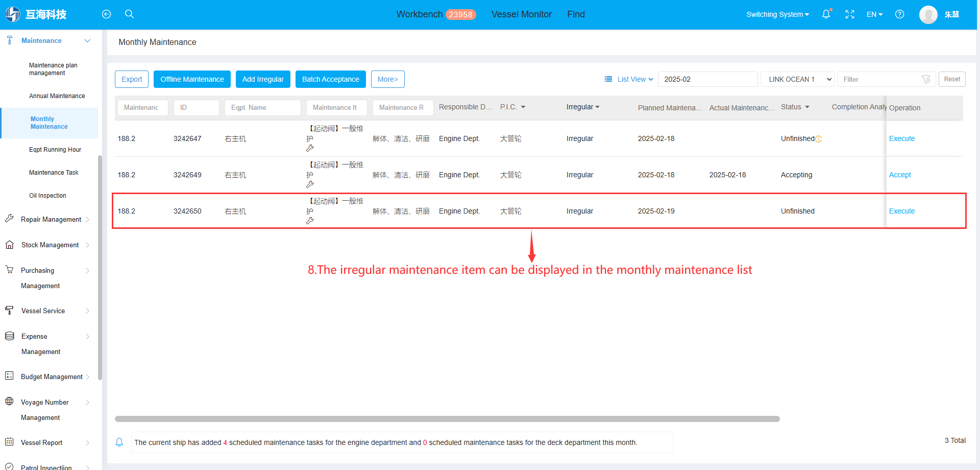Click the Filter text input
The width and height of the screenshot is (980, 470).
tap(880, 79)
